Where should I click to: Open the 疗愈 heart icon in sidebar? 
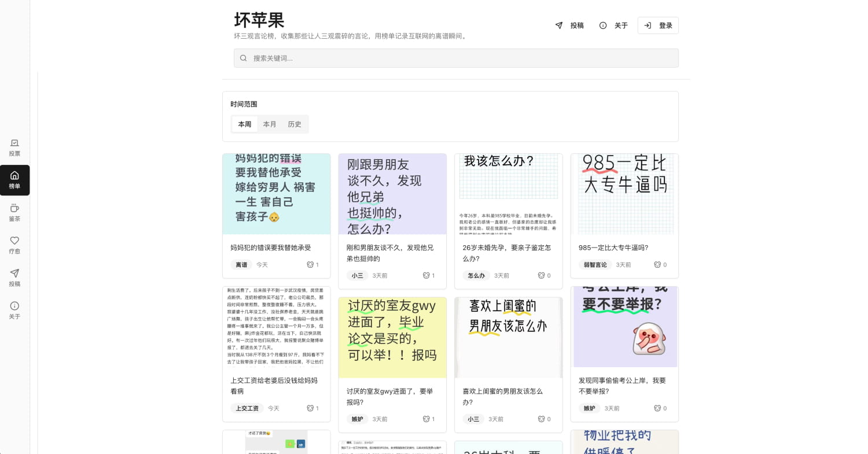click(14, 241)
